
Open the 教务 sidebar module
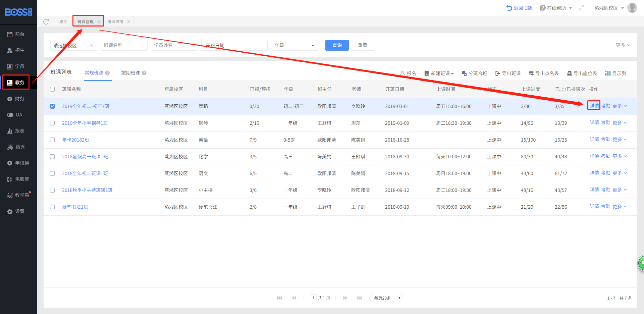point(16,83)
